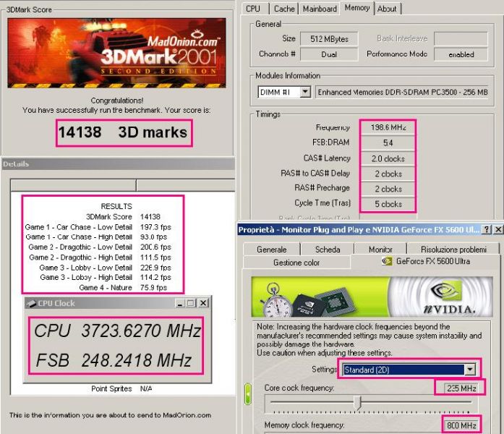Click the second results column header
Viewport: 504px width, 434px height.
coord(186,185)
